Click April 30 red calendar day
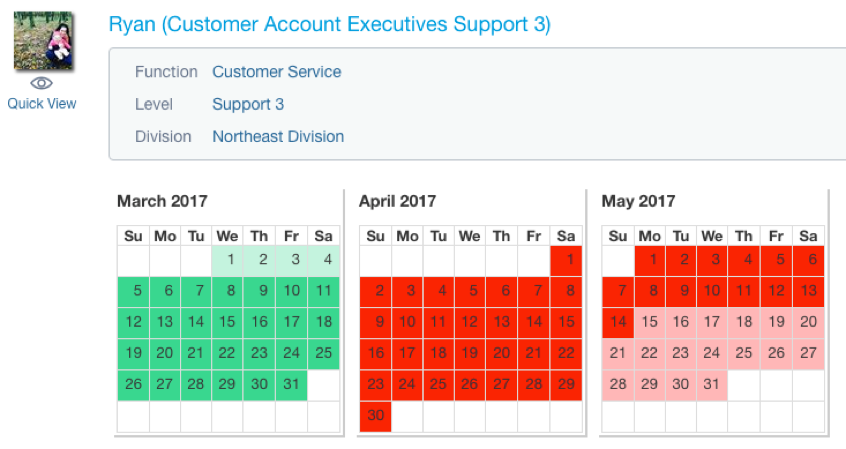 (x=376, y=416)
